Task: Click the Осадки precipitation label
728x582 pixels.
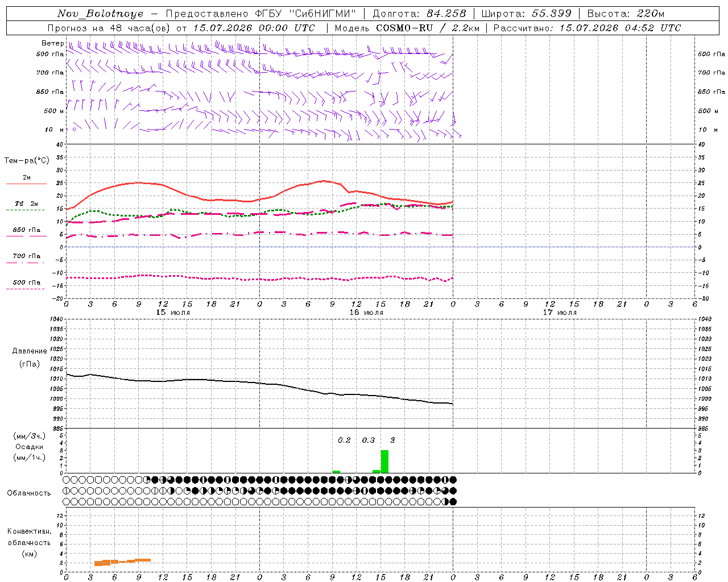Action: [x=30, y=447]
